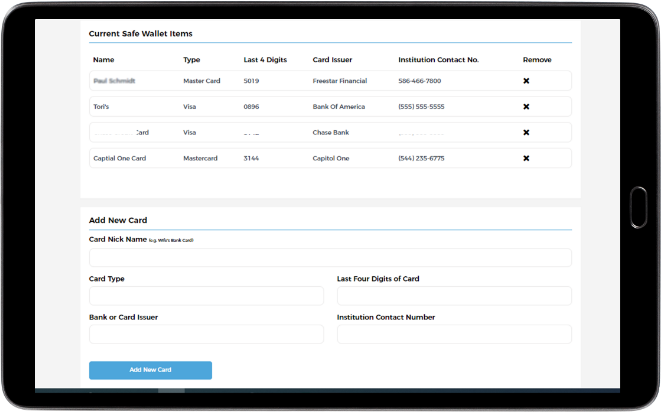Click into the Card Nick Name field
661x412 pixels.
coord(330,258)
